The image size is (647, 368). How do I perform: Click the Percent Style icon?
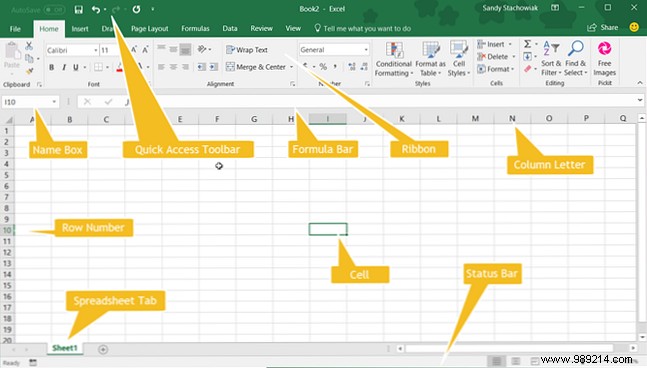[323, 67]
